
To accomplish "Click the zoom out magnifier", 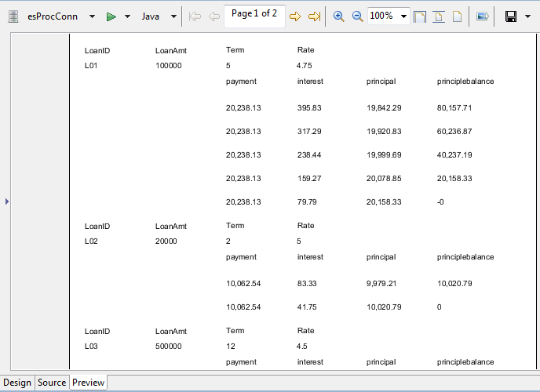I will [x=357, y=16].
